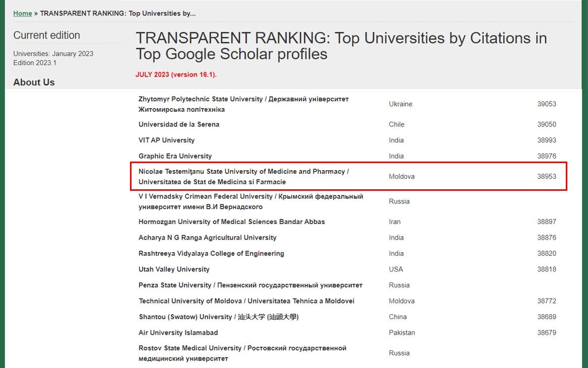The width and height of the screenshot is (588, 368).
Task: Select VIT AP University name
Action: coord(166,140)
